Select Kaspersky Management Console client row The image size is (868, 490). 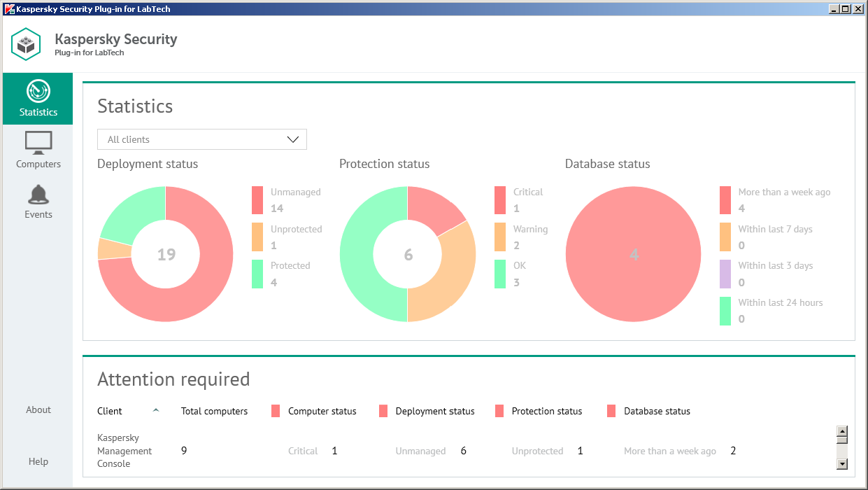pos(124,451)
